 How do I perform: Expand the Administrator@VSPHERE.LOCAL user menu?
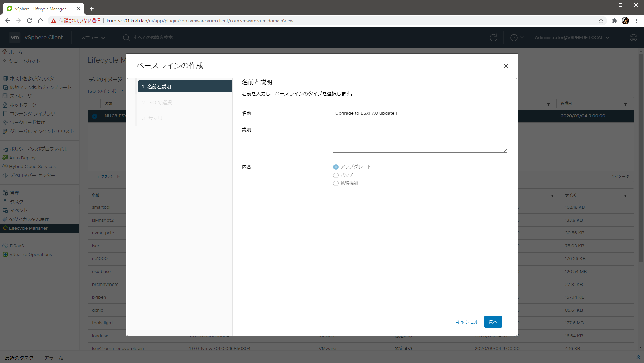click(x=572, y=38)
